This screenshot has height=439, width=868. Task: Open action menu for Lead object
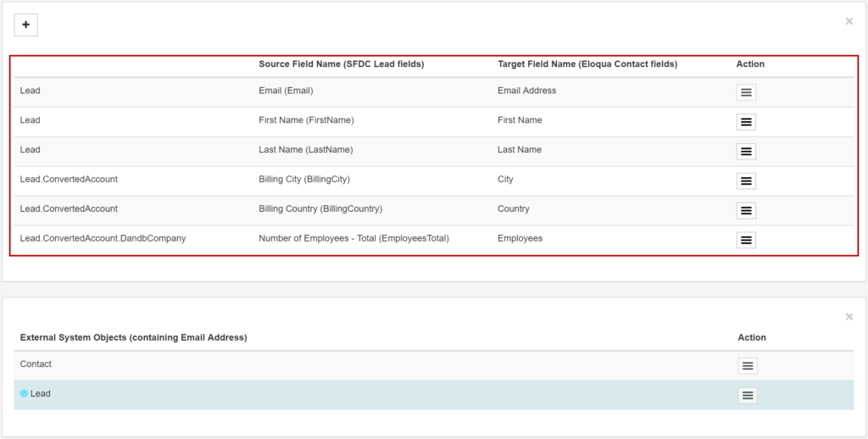[x=747, y=396]
